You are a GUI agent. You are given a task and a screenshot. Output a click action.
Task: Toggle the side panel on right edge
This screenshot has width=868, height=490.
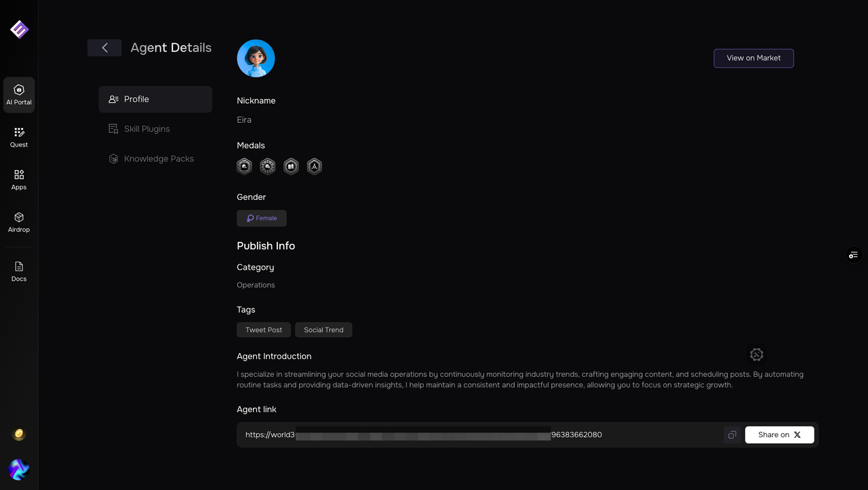[x=853, y=255]
